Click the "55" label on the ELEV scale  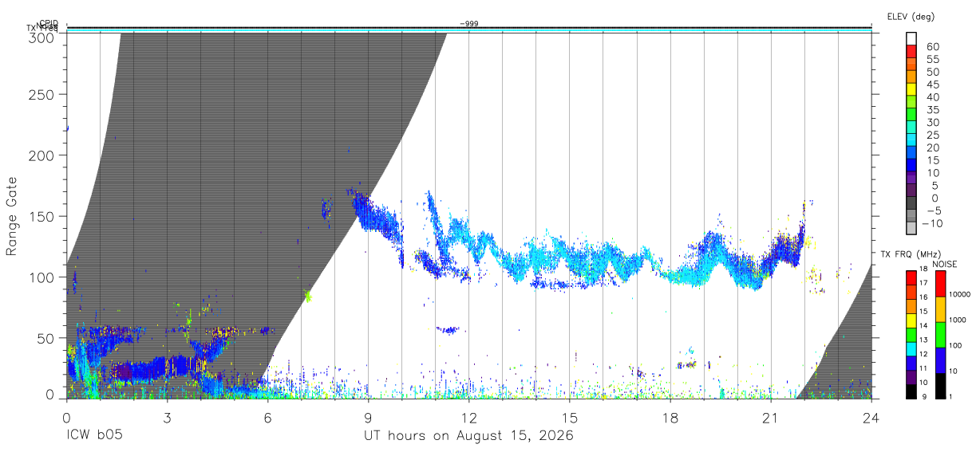(933, 60)
